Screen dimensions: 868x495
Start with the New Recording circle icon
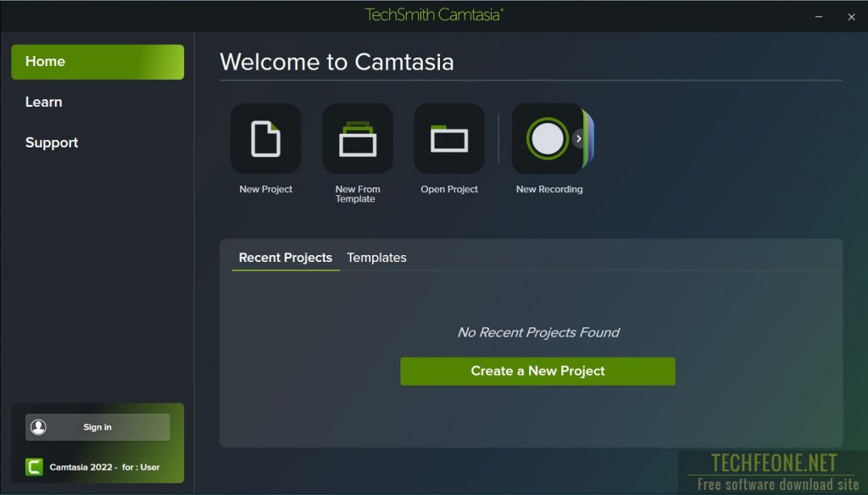548,138
